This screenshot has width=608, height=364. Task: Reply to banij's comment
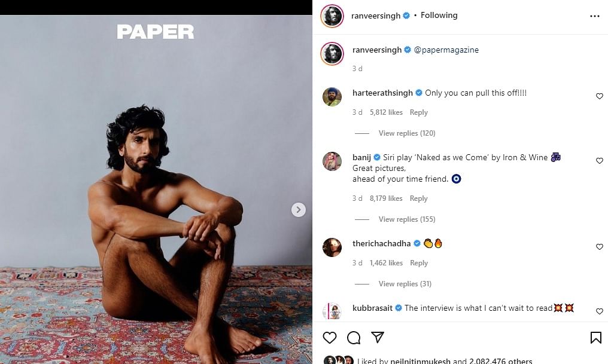[418, 198]
